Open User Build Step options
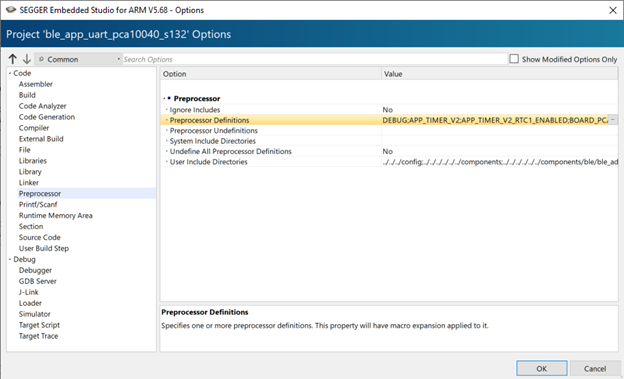The image size is (624, 379). click(44, 248)
